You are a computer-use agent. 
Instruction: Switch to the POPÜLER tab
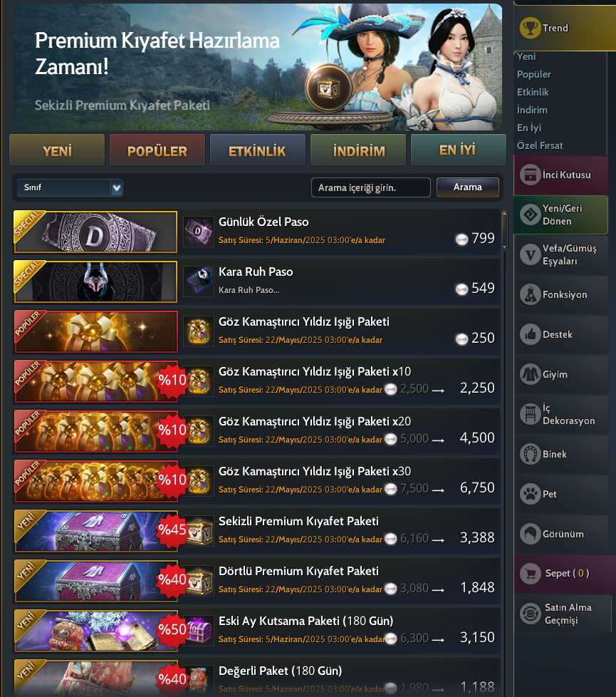(x=157, y=150)
